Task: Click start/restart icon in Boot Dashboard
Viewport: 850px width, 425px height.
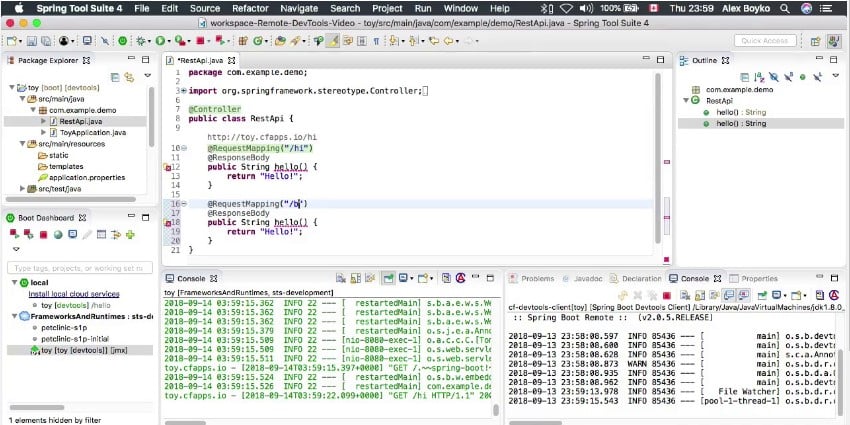Action: 15,235
